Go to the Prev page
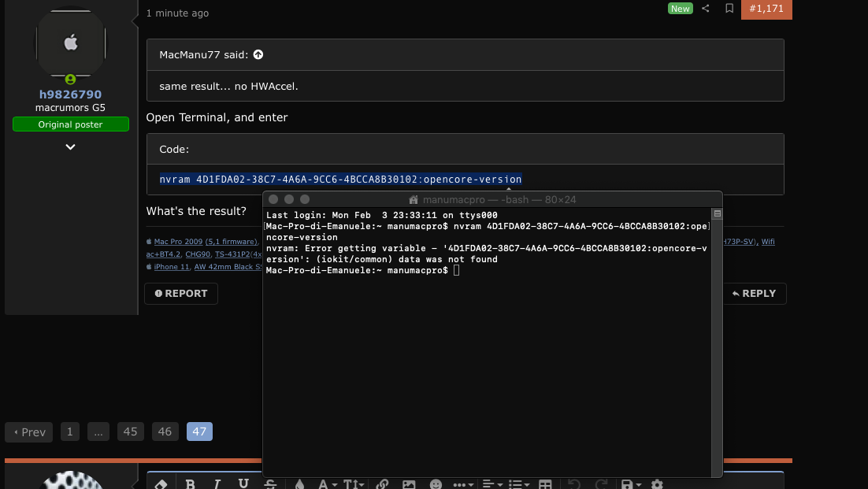Screen dimensions: 868x489 point(29,432)
